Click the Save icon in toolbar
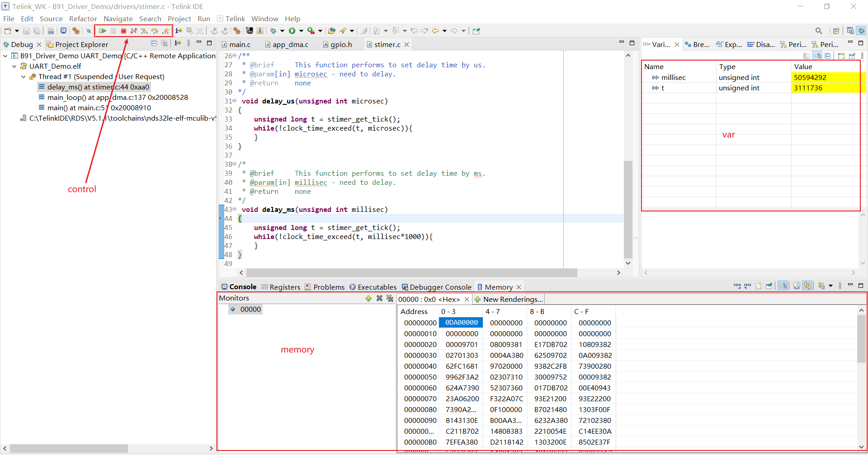The image size is (868, 455). pos(26,31)
